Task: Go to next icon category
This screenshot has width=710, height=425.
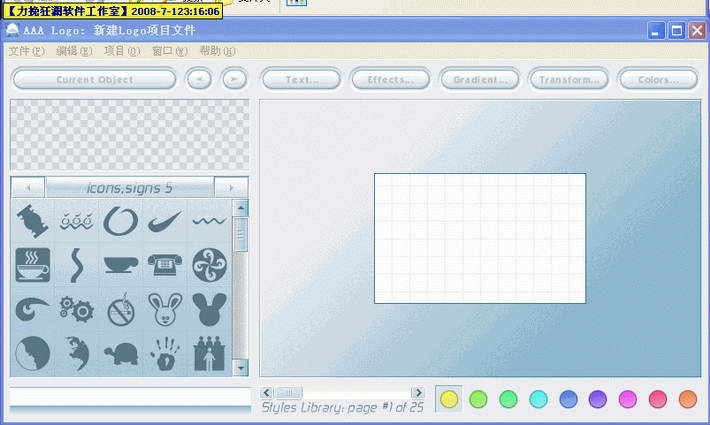Action: point(231,188)
